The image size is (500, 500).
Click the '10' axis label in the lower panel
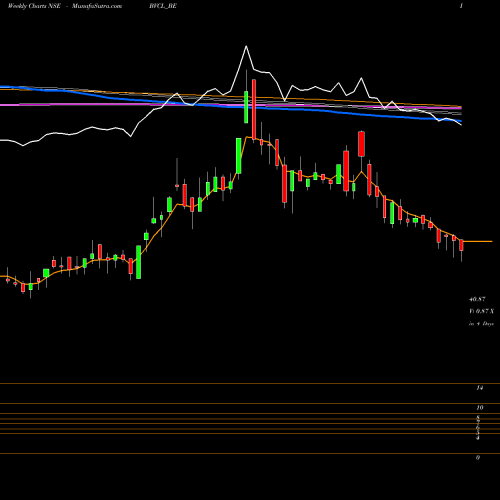coord(480,407)
